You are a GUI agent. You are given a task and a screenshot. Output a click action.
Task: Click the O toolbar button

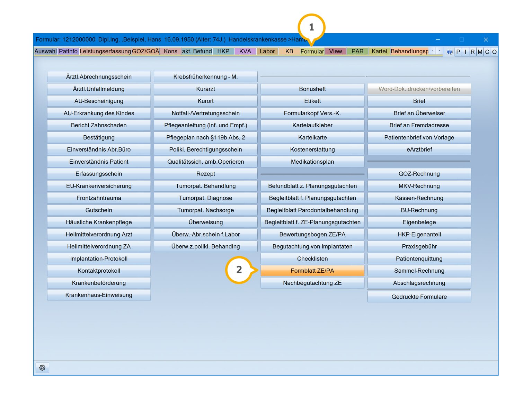tap(495, 52)
